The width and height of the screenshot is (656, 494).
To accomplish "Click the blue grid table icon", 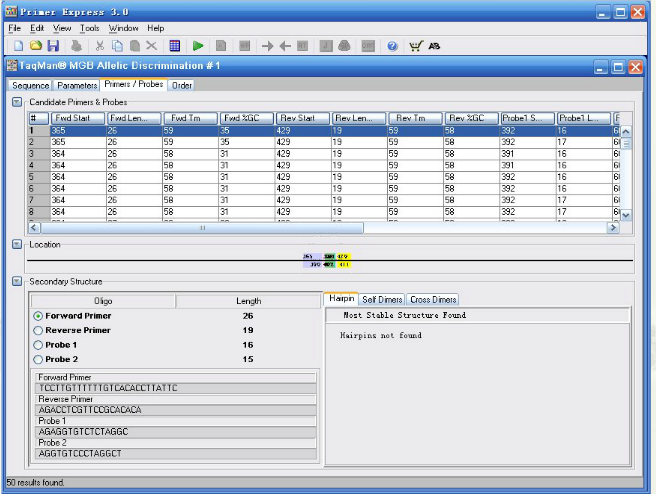I will point(174,46).
